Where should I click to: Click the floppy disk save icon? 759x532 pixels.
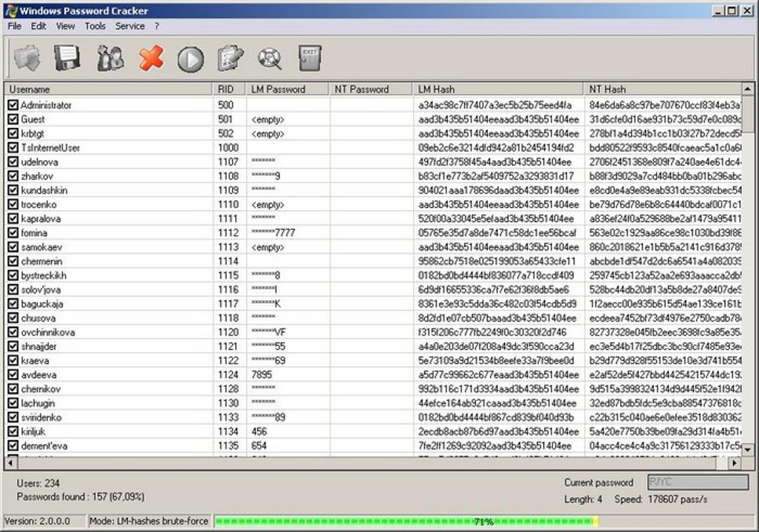click(67, 59)
